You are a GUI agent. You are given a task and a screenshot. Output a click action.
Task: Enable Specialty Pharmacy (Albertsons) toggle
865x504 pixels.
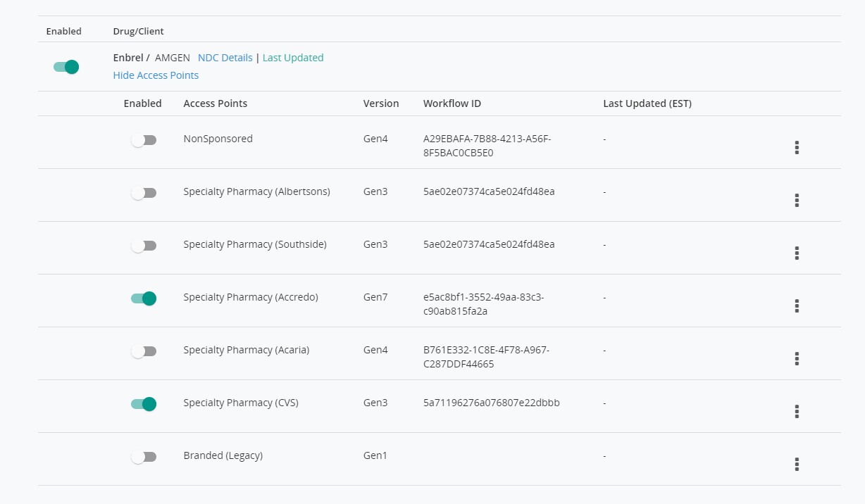pos(144,193)
